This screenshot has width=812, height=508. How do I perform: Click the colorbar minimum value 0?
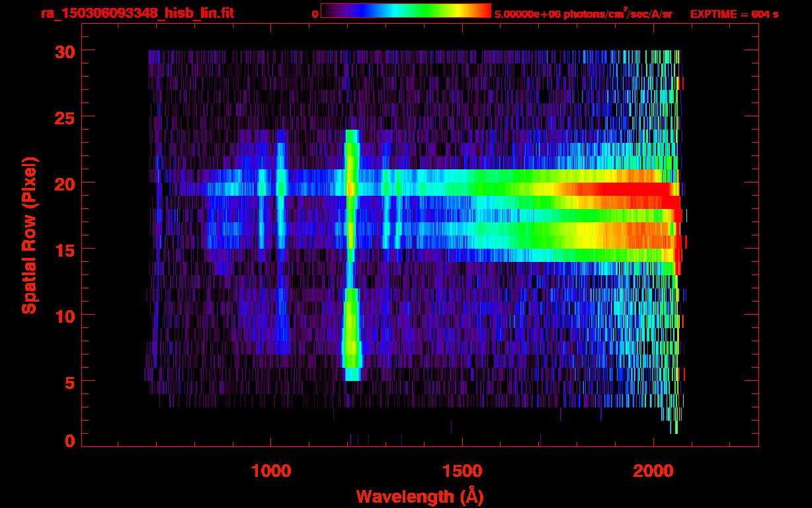point(315,14)
